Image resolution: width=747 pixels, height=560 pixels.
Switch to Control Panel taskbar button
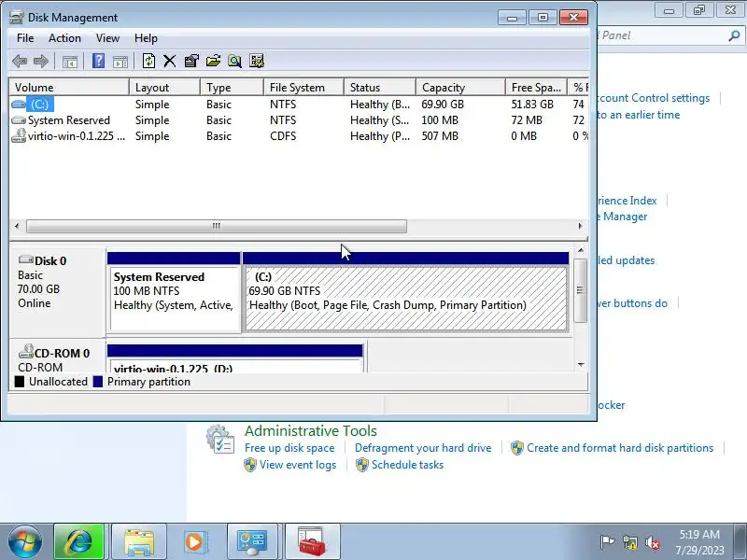coord(252,542)
